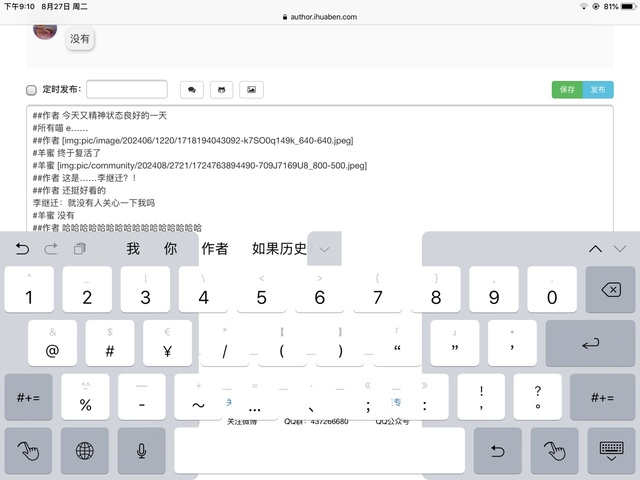Viewport: 640px width, 480px height.
Task: Tap the globe language switch key
Action: [86, 451]
